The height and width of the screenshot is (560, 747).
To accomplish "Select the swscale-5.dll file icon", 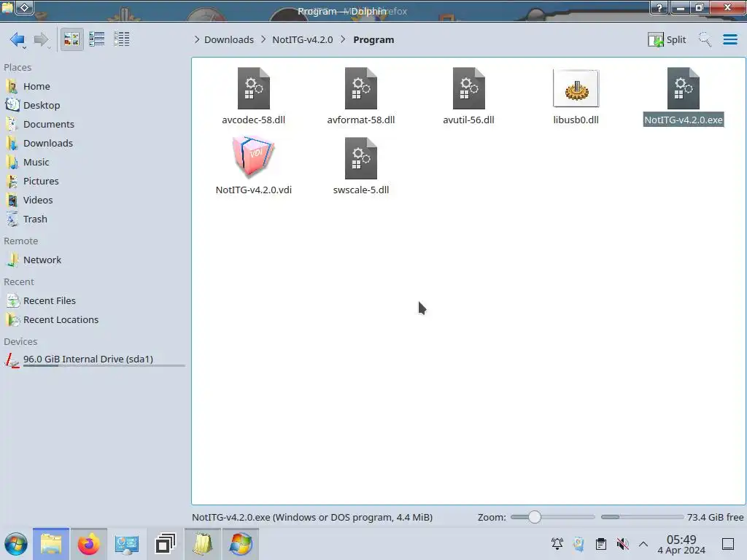I will [x=360, y=158].
